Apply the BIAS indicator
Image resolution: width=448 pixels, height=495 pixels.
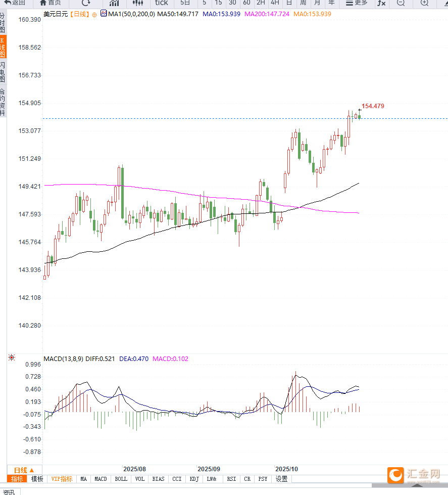(x=158, y=479)
